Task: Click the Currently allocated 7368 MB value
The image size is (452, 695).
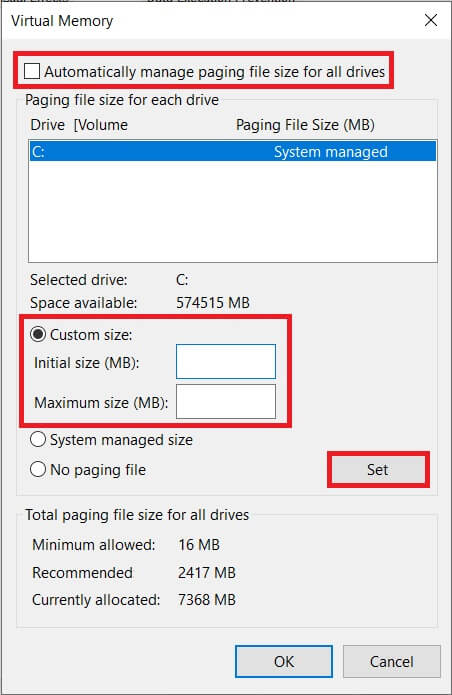Action: tap(207, 600)
